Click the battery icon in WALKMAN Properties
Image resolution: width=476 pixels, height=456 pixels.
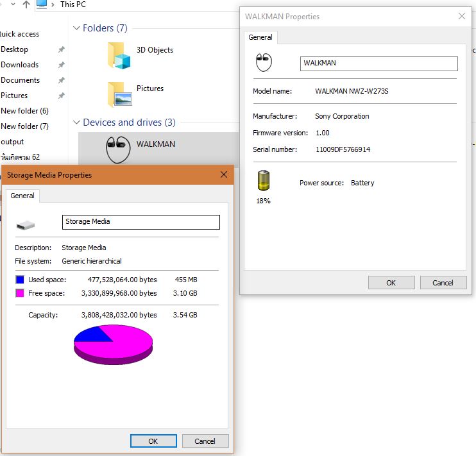[x=263, y=180]
